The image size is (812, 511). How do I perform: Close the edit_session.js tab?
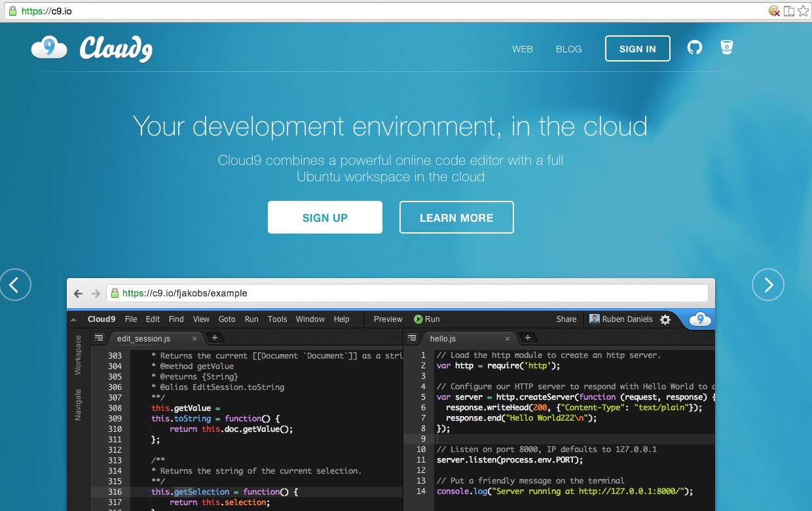194,339
